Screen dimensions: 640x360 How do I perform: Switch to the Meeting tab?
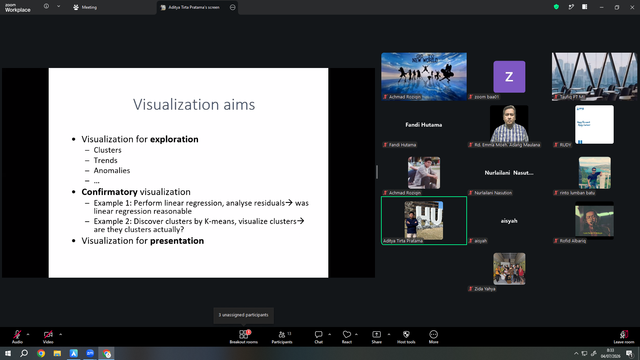pos(85,7)
